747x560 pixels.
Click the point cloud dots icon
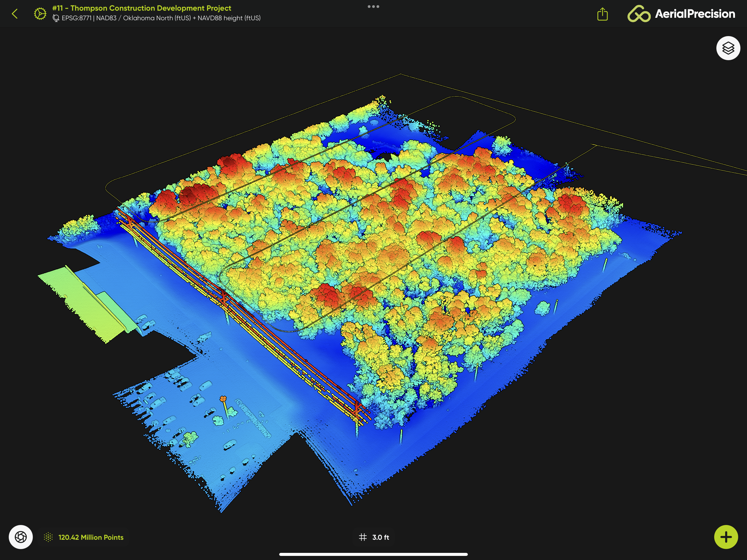[48, 537]
